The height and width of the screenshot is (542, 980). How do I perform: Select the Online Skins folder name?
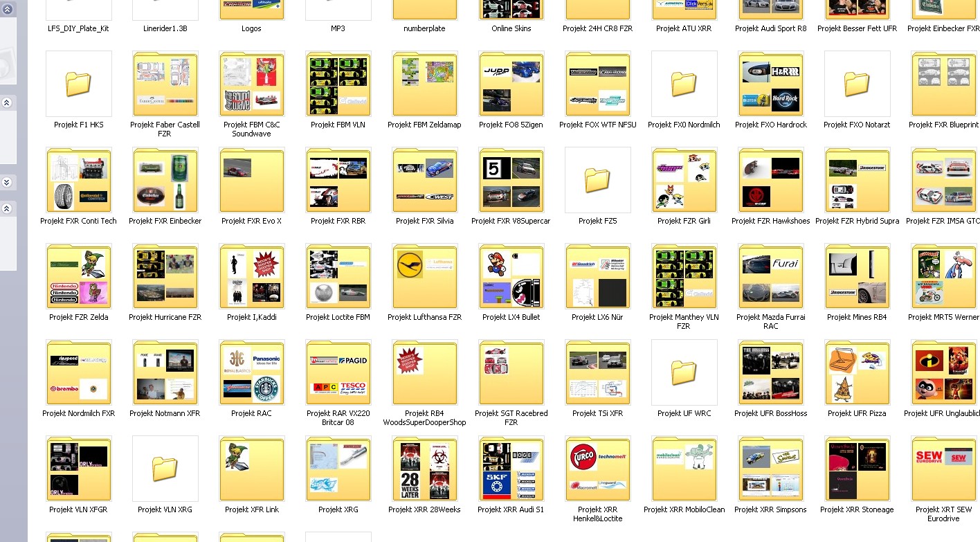click(511, 29)
